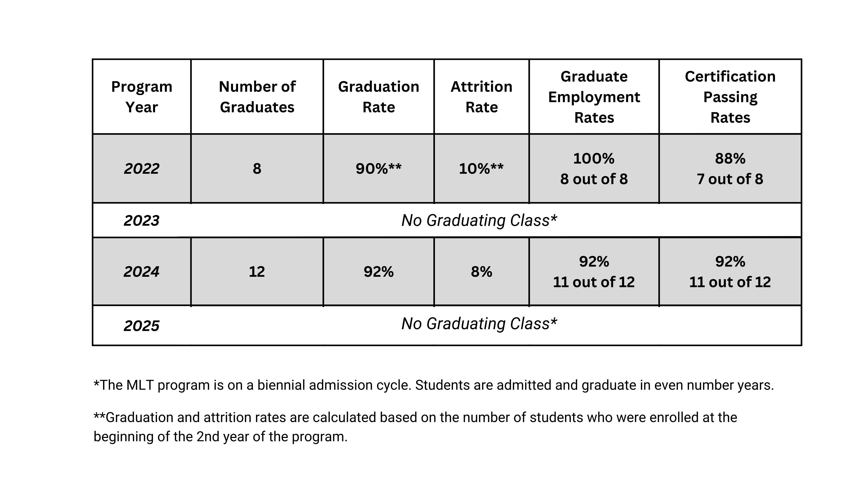Select the 10%** attrition rate cell

[481, 169]
